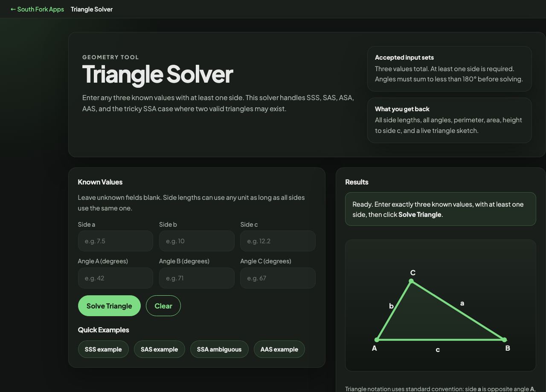Image resolution: width=546 pixels, height=392 pixels.
Task: Load the SSA ambiguous example
Action: (x=219, y=349)
